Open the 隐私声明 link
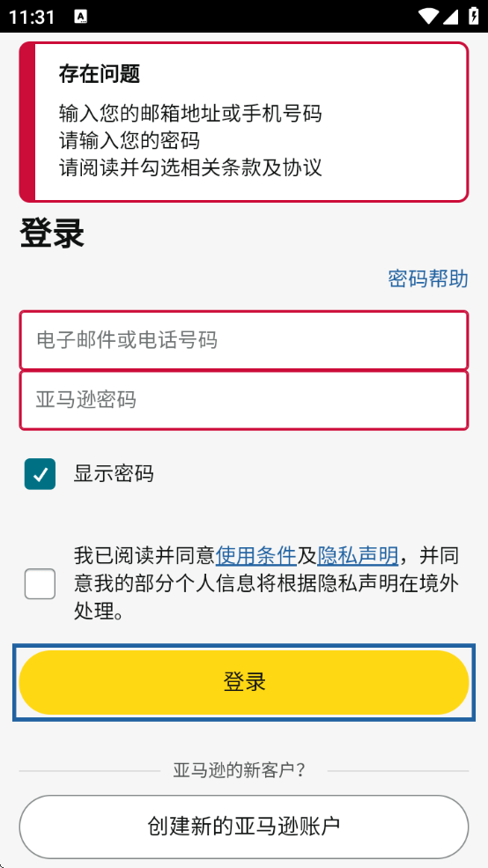 pyautogui.click(x=358, y=555)
